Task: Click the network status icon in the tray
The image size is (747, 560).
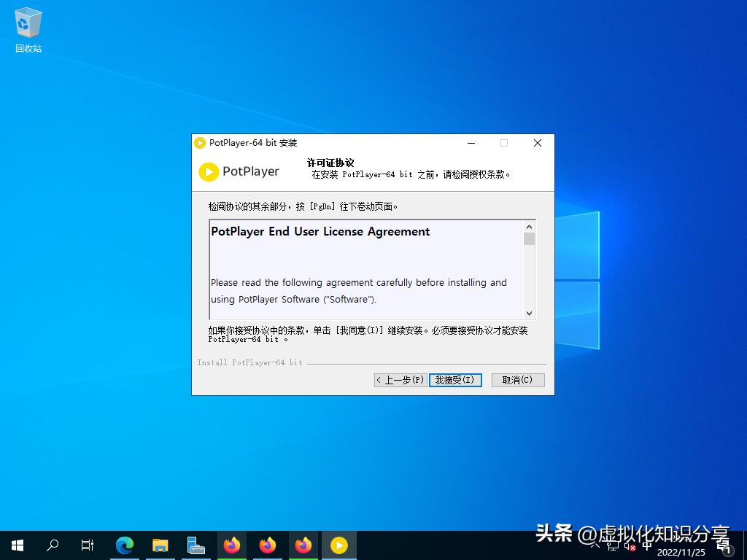Action: (614, 545)
